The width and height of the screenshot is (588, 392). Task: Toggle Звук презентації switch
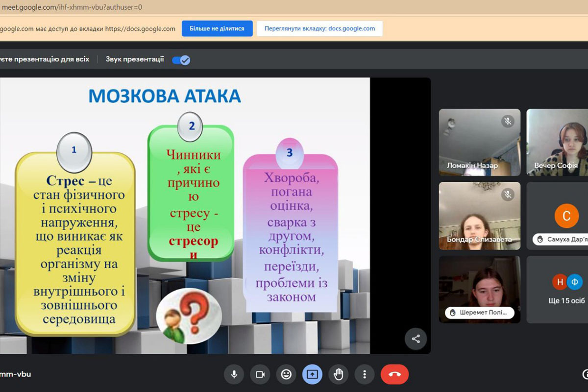click(181, 60)
